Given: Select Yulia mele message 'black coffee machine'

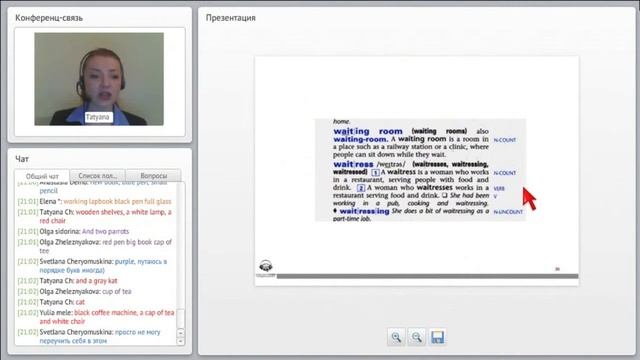Looking at the screenshot, I should [96, 317].
